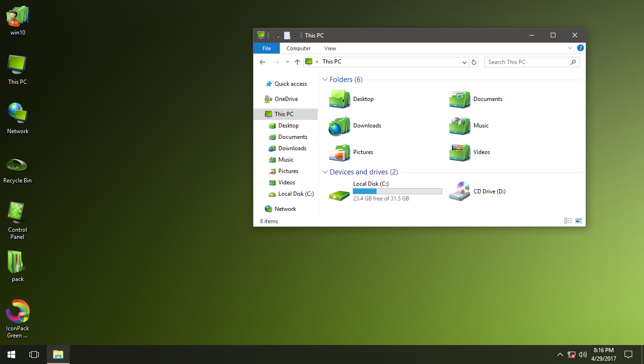Viewport: 644px width, 364px height.
Task: Switch to the Computer tab
Action: [298, 48]
